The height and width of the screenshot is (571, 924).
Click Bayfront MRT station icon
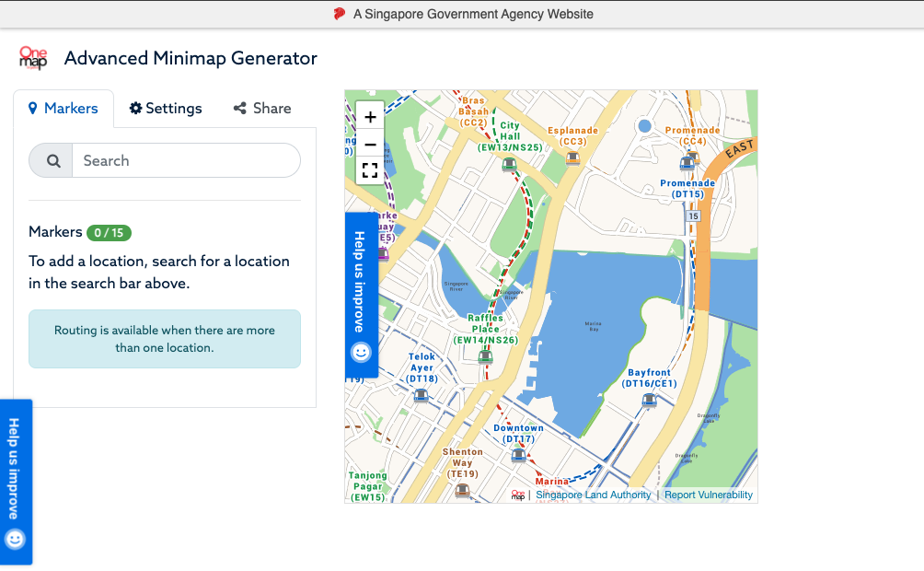pyautogui.click(x=649, y=400)
